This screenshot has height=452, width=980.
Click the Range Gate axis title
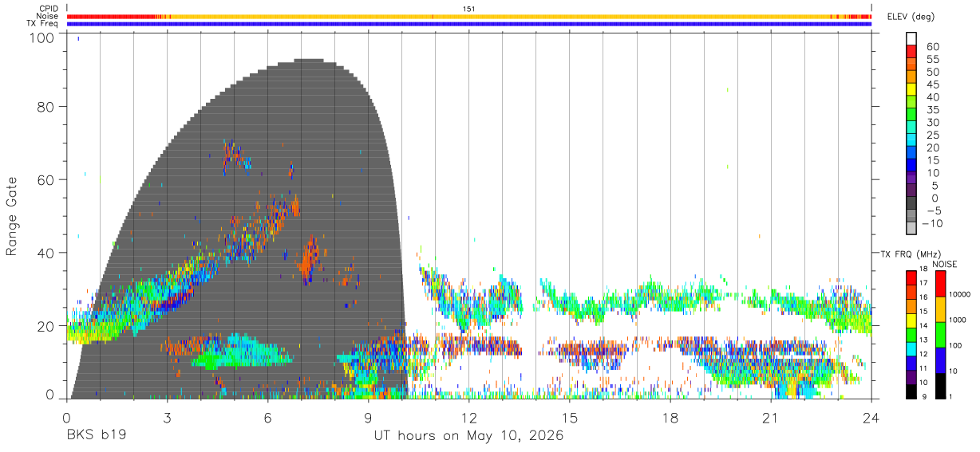point(12,215)
